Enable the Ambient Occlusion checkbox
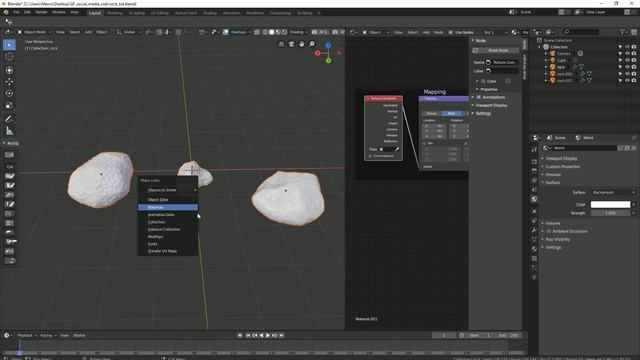640x360 pixels. 549,231
